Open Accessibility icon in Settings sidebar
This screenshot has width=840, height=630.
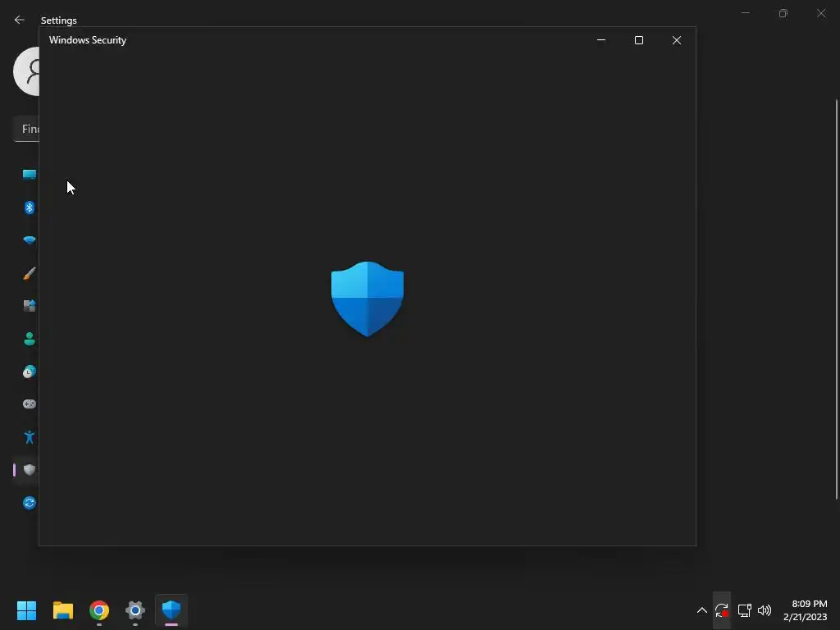point(30,437)
